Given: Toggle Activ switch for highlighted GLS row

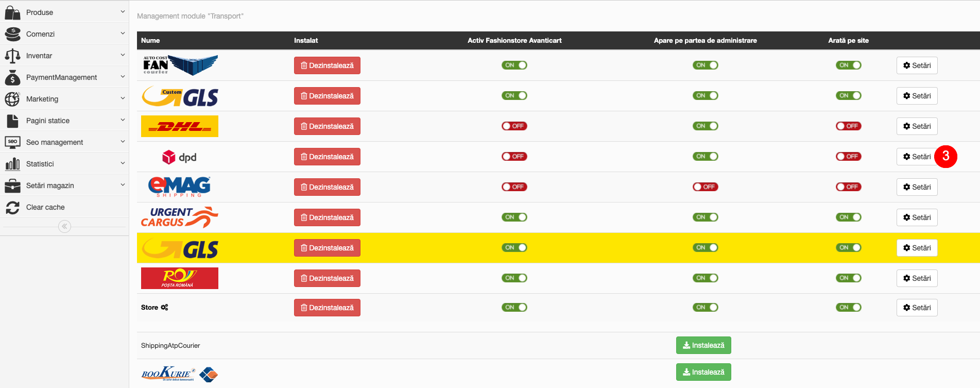Looking at the screenshot, I should [x=514, y=247].
